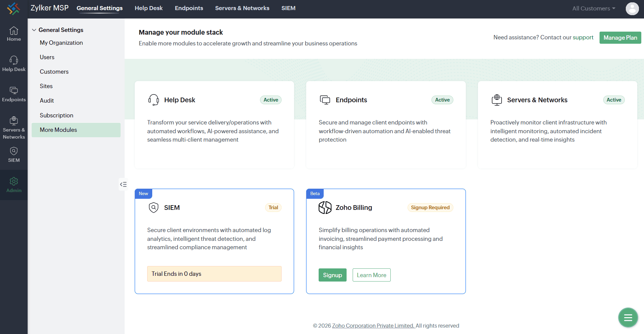
Task: Click the Help Desk card title
Action: coord(180,100)
